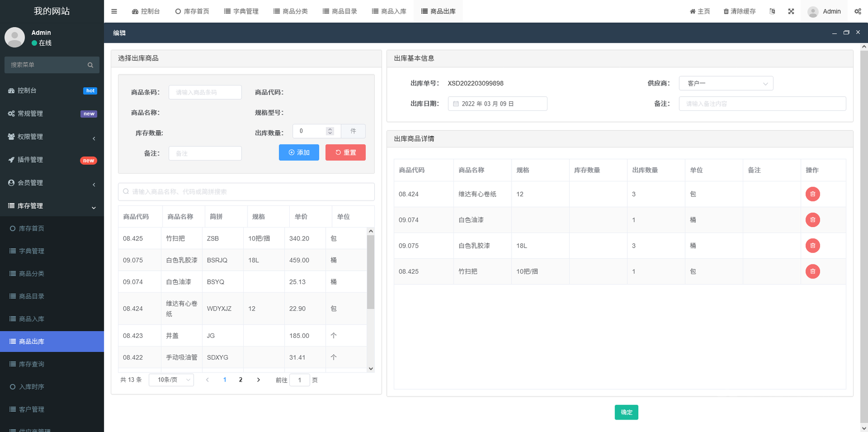Delete the 维达有心卷纸 row with trash icon
Image resolution: width=868 pixels, height=432 pixels.
coord(812,194)
